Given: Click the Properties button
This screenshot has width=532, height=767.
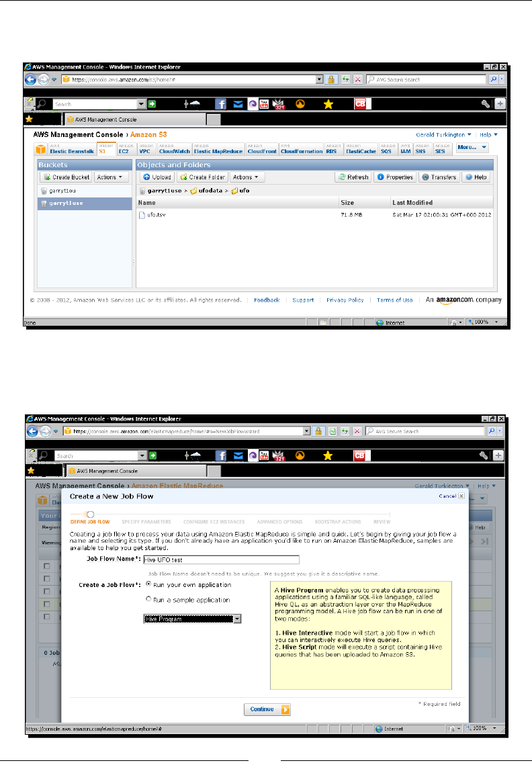Looking at the screenshot, I should (395, 177).
